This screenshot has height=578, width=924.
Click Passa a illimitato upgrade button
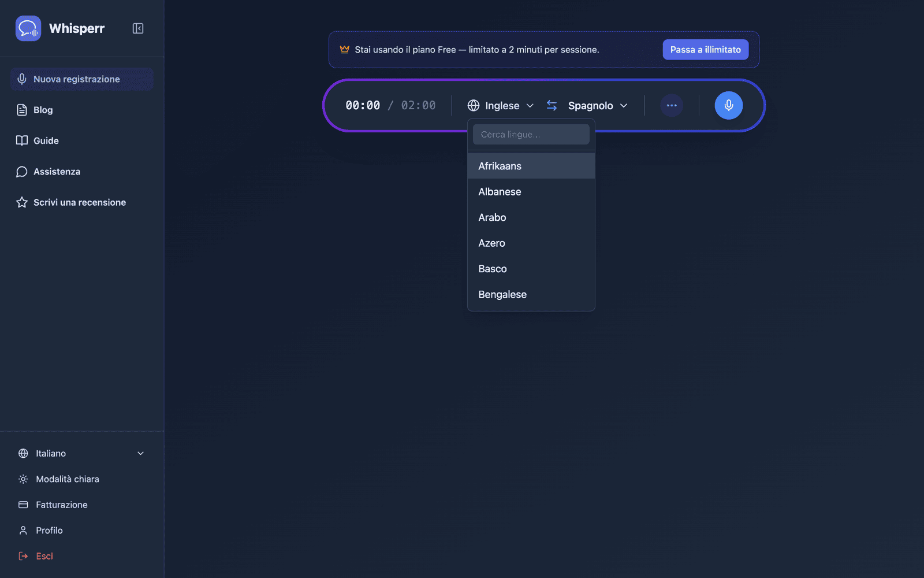pos(706,50)
